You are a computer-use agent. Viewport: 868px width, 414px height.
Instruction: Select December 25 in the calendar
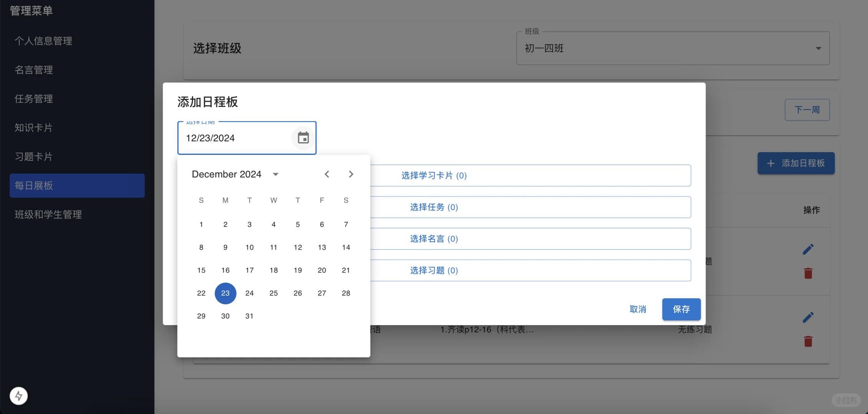coord(273,293)
